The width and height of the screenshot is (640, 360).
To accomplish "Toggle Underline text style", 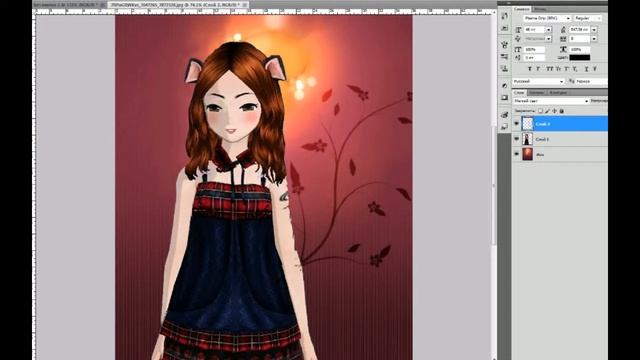I will (587, 69).
